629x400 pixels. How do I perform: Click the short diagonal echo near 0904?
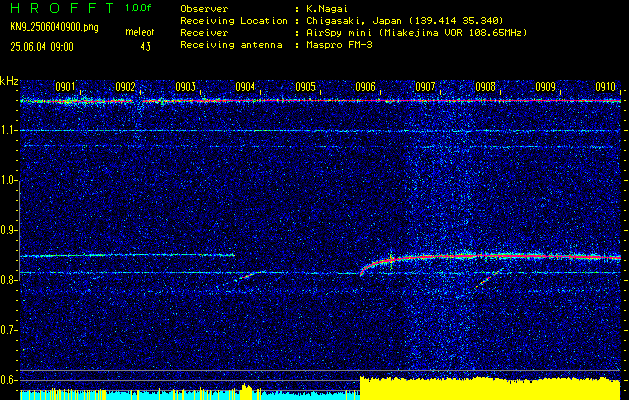[x=249, y=276]
